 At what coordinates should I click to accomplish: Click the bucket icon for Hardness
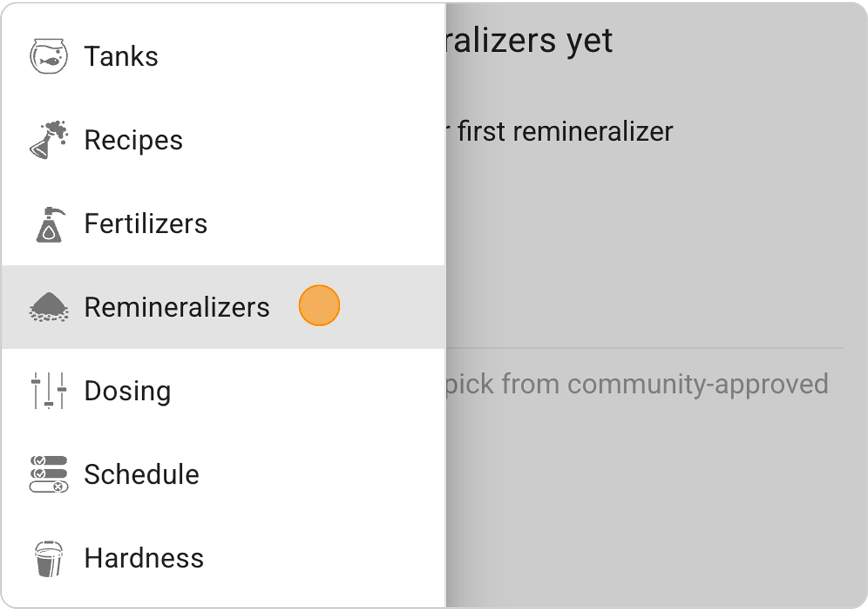pyautogui.click(x=49, y=558)
